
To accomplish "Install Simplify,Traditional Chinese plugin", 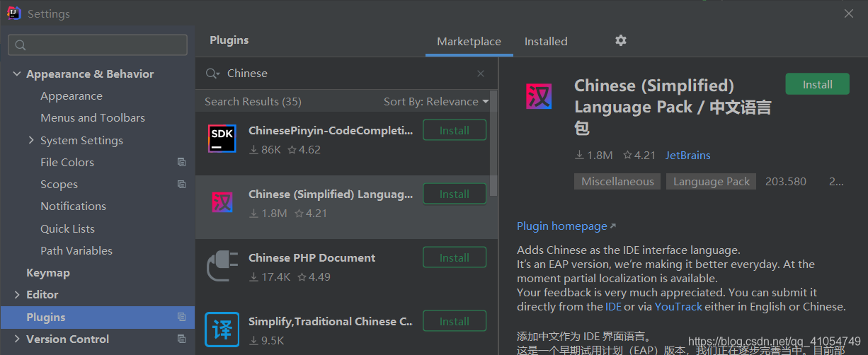I will click(455, 321).
